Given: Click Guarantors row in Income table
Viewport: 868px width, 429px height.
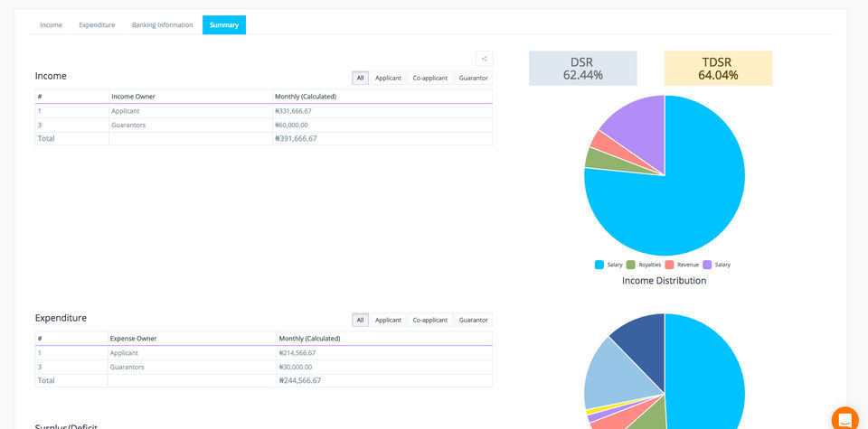Looking at the screenshot, I should [x=263, y=126].
